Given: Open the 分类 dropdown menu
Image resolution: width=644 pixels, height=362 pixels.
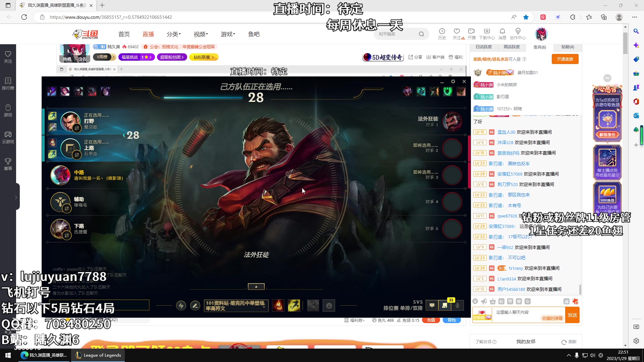Looking at the screenshot, I should pyautogui.click(x=174, y=34).
